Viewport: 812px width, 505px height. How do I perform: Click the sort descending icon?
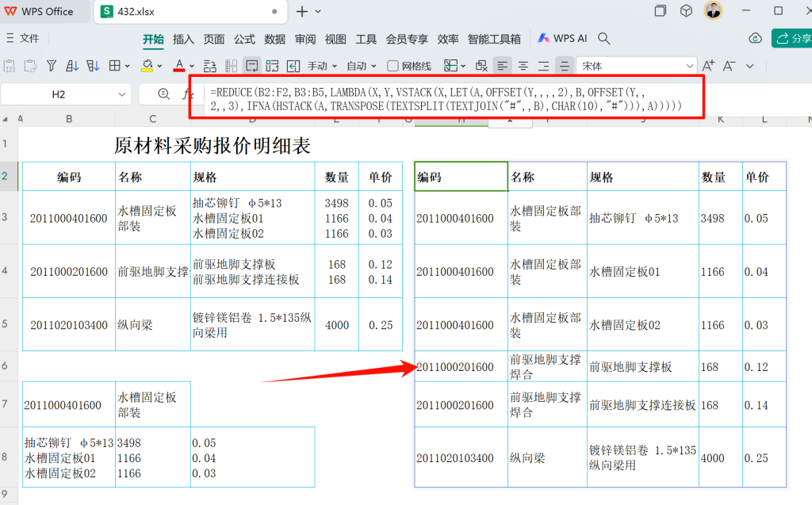[x=93, y=66]
